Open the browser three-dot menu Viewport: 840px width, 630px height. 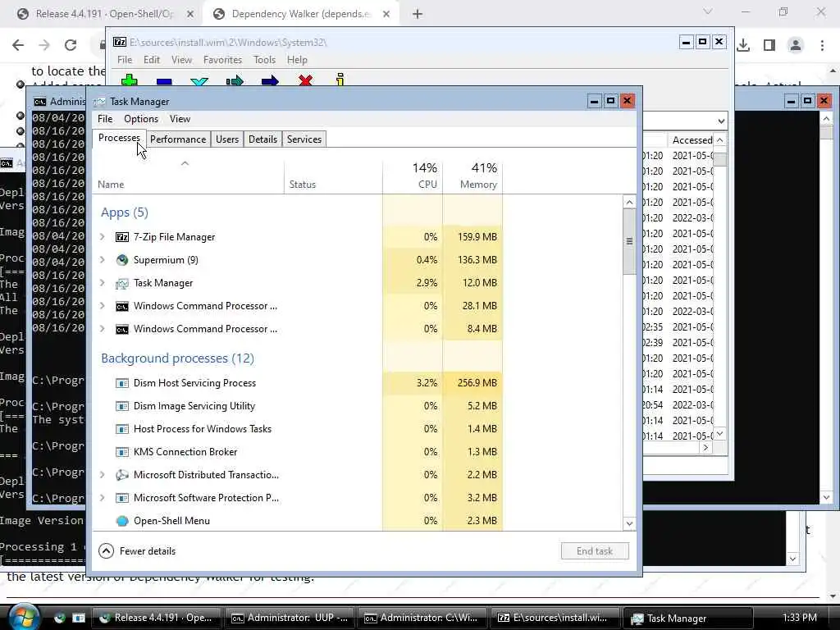[x=822, y=45]
